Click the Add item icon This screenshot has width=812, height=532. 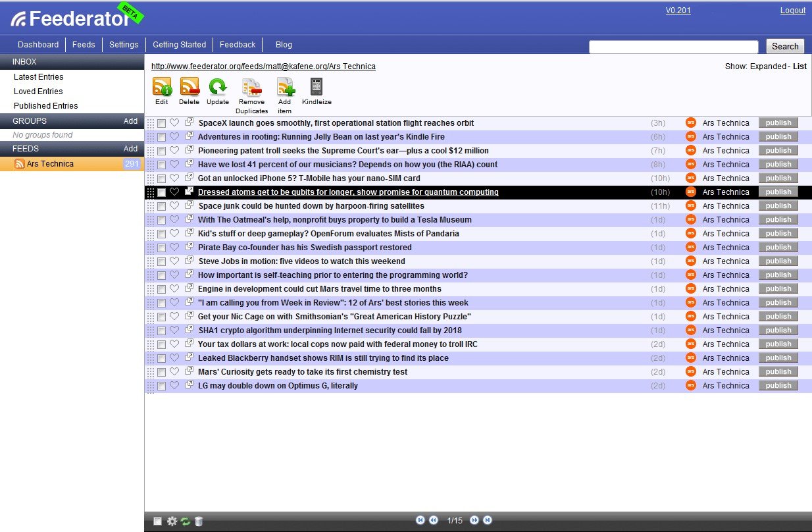[x=286, y=87]
